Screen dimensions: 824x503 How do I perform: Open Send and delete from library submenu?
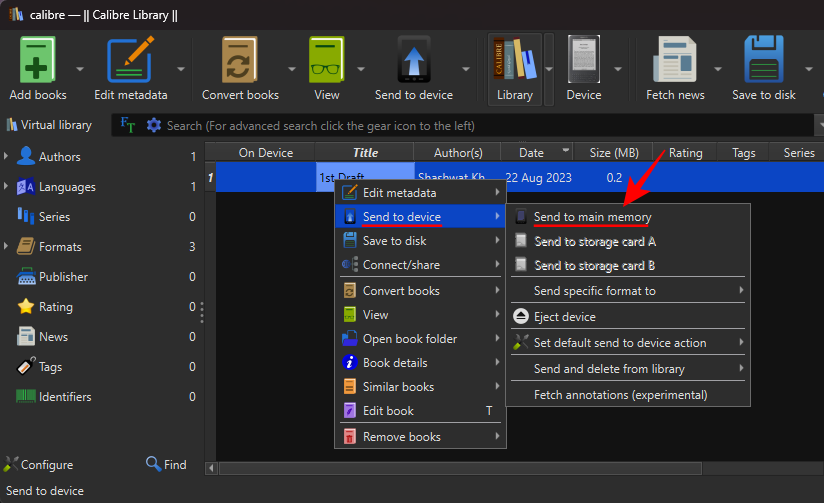pos(628,369)
